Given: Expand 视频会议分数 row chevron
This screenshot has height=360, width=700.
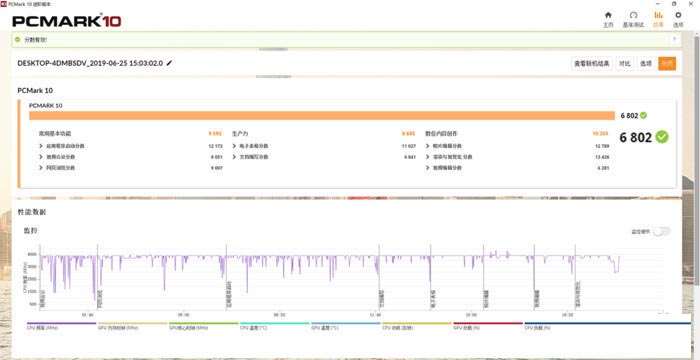Looking at the screenshot, I should pyautogui.click(x=41, y=157).
